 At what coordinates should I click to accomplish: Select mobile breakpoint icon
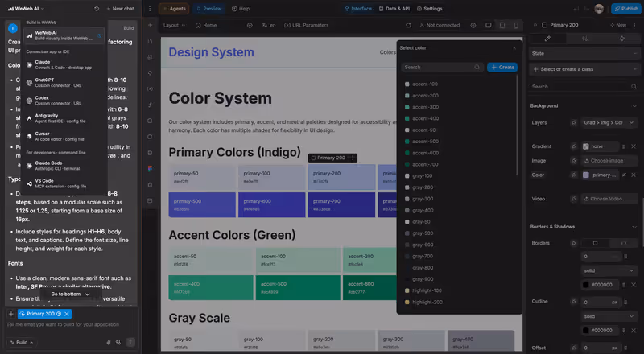[516, 25]
